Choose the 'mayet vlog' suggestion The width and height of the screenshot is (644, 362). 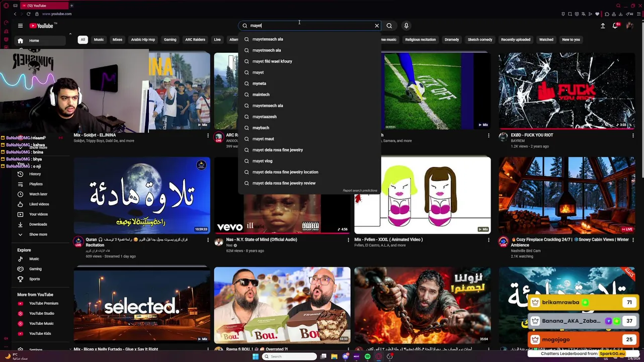pos(309,161)
